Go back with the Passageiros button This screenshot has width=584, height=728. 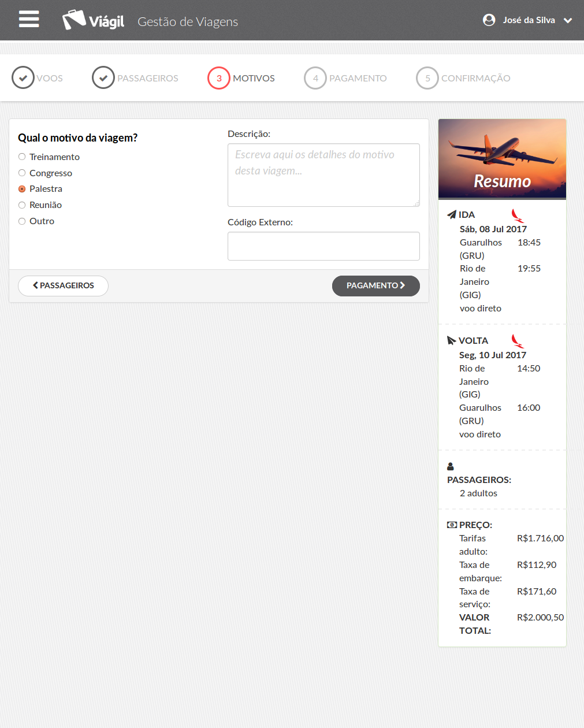click(x=63, y=285)
